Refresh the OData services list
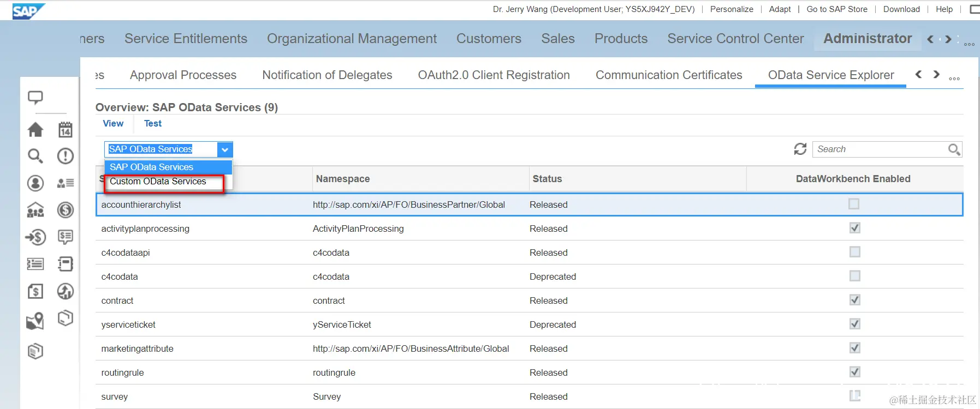This screenshot has width=980, height=409. 800,149
